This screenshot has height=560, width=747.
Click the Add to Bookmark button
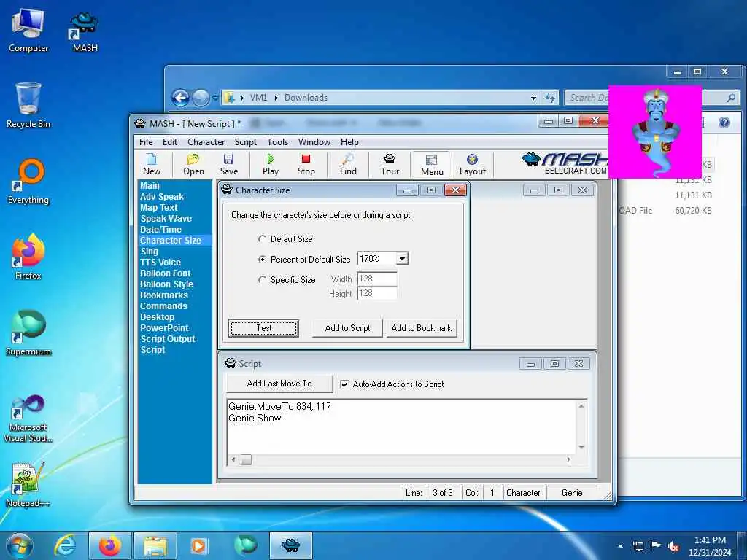click(x=421, y=328)
